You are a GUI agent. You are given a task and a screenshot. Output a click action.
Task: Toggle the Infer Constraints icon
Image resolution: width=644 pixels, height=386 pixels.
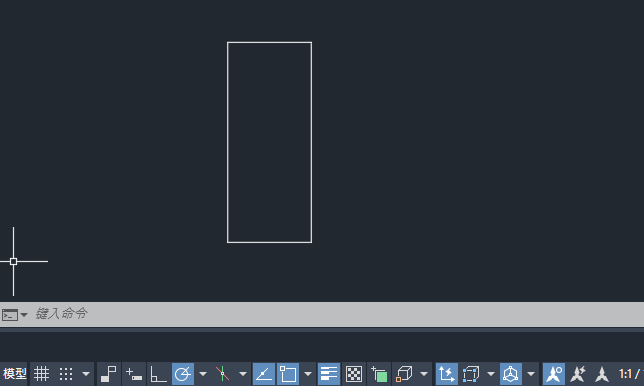pos(109,374)
